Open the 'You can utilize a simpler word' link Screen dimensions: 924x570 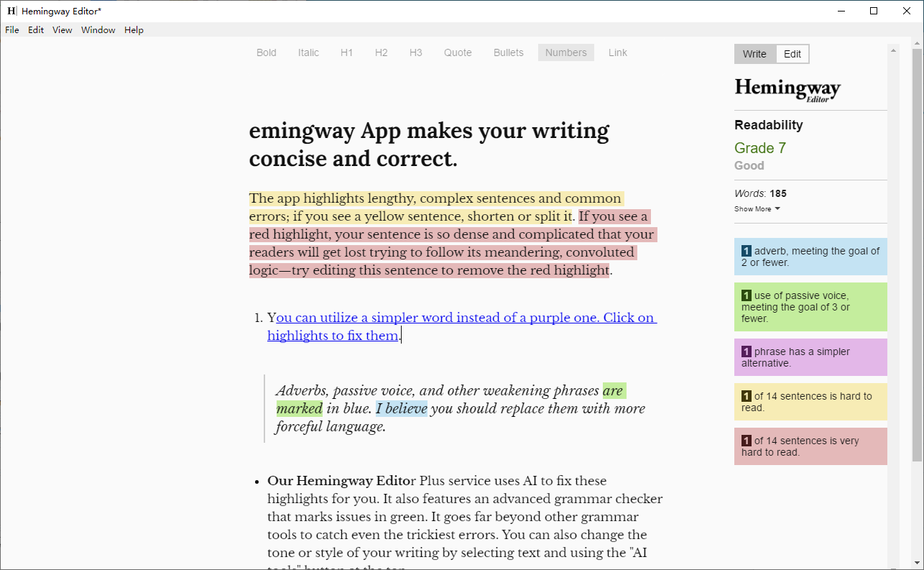tap(461, 326)
